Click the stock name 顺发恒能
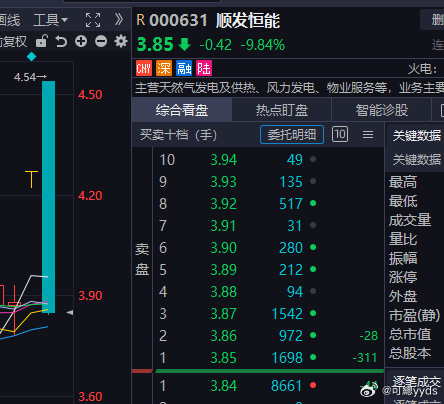This screenshot has width=444, height=404. point(248,21)
